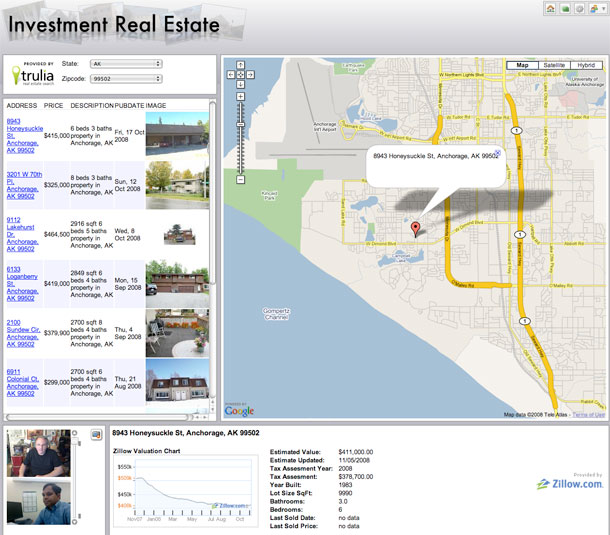Click the map zoom slider track
Screen dimensions: 610x535
[240, 140]
